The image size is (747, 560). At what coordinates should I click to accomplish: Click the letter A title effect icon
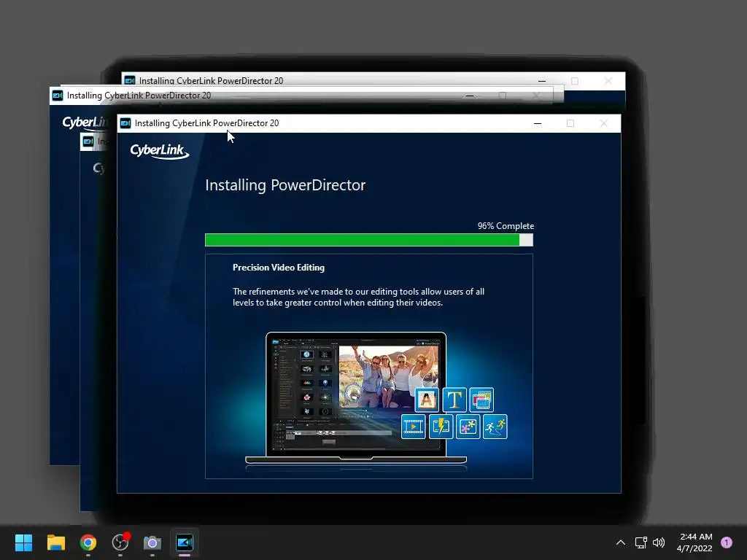click(426, 400)
